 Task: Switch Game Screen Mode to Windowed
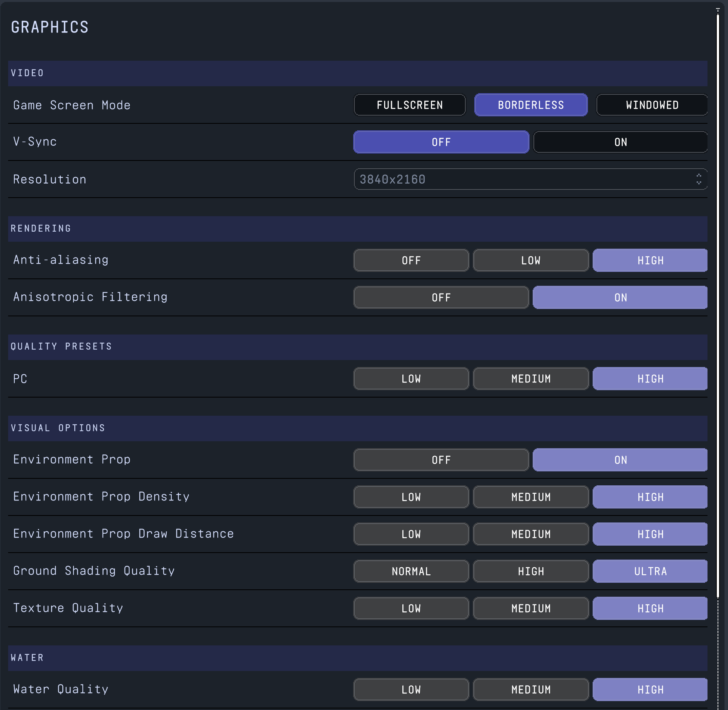click(x=652, y=105)
